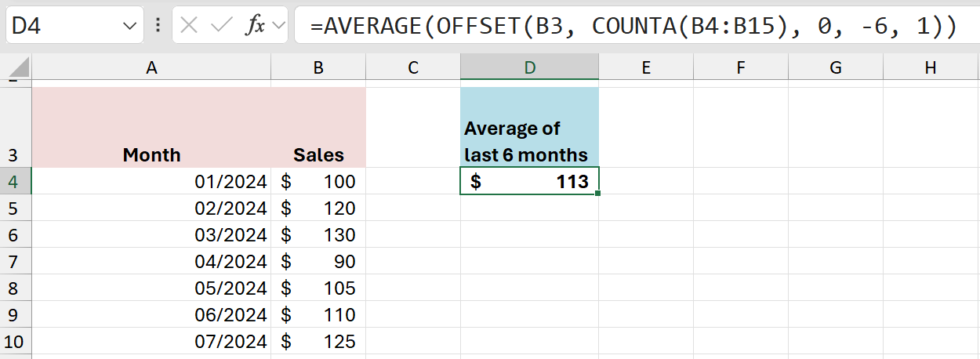Select row 5 header
The width and height of the screenshot is (980, 359).
tap(16, 208)
